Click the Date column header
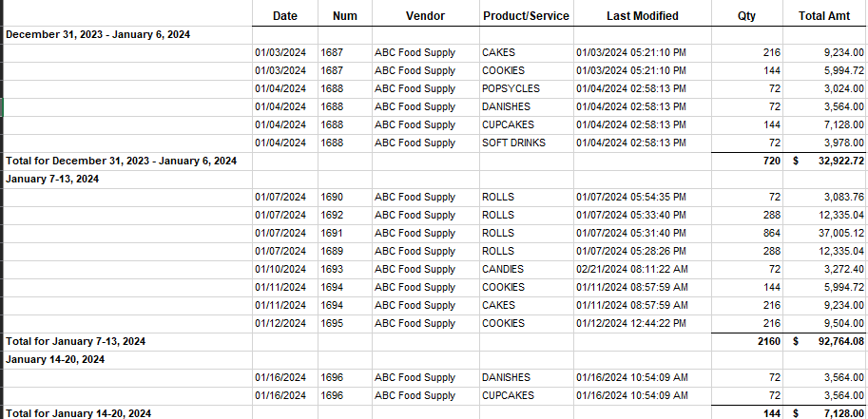Image resolution: width=868 pixels, height=419 pixels. 284,16
